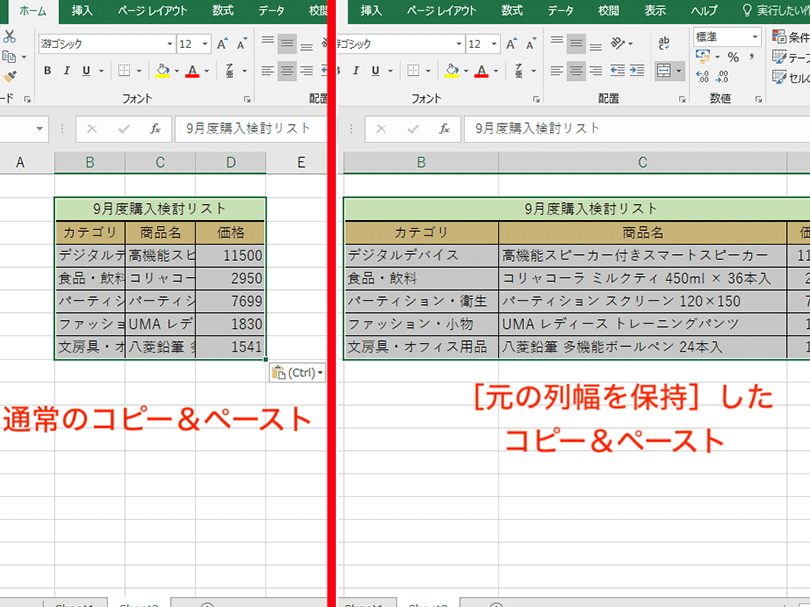Open font size dropdown in left window
Image resolution: width=810 pixels, height=607 pixels.
205,44
